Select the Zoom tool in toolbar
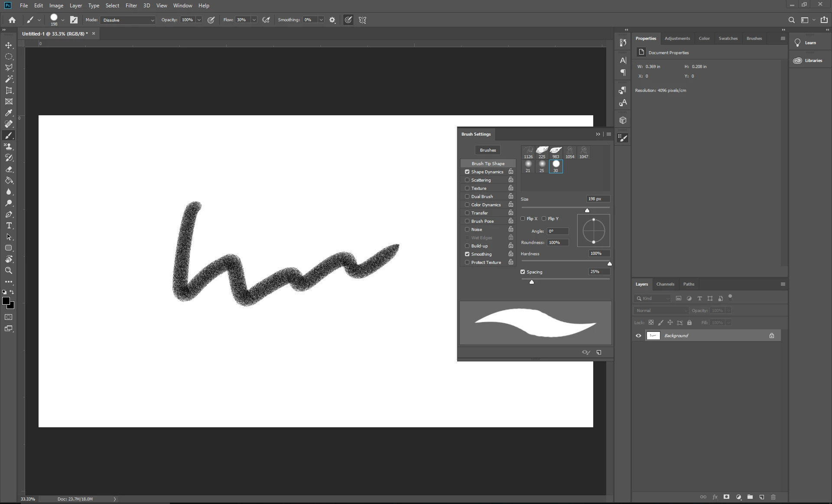This screenshot has height=504, width=832. (9, 270)
